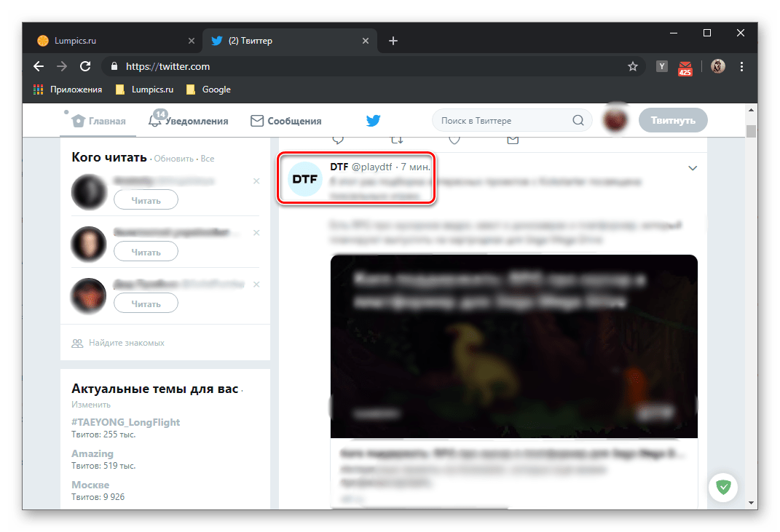Reload the page with refresh icon
The width and height of the screenshot is (780, 532).
pyautogui.click(x=85, y=66)
